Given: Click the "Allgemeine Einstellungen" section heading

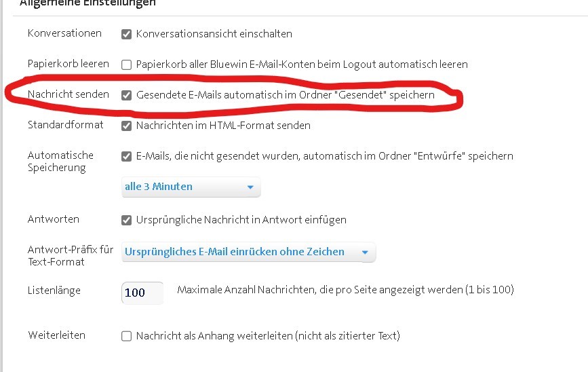Looking at the screenshot, I should pyautogui.click(x=87, y=3).
